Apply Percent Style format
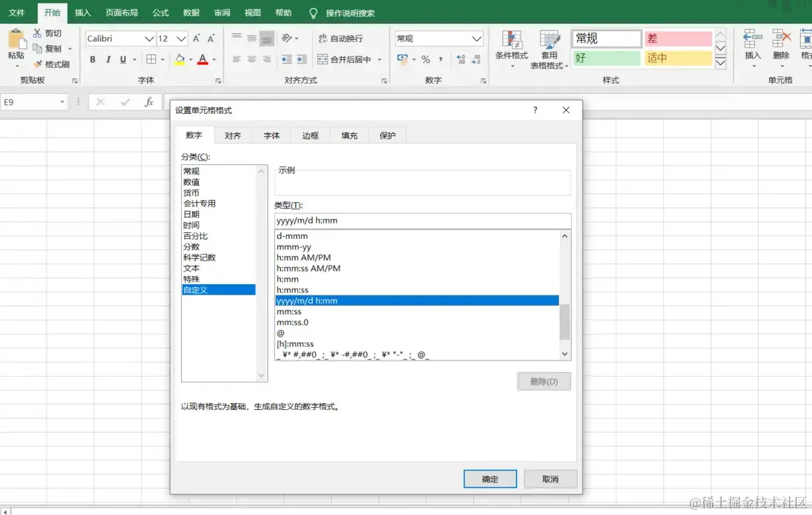This screenshot has width=812, height=515. tap(426, 60)
